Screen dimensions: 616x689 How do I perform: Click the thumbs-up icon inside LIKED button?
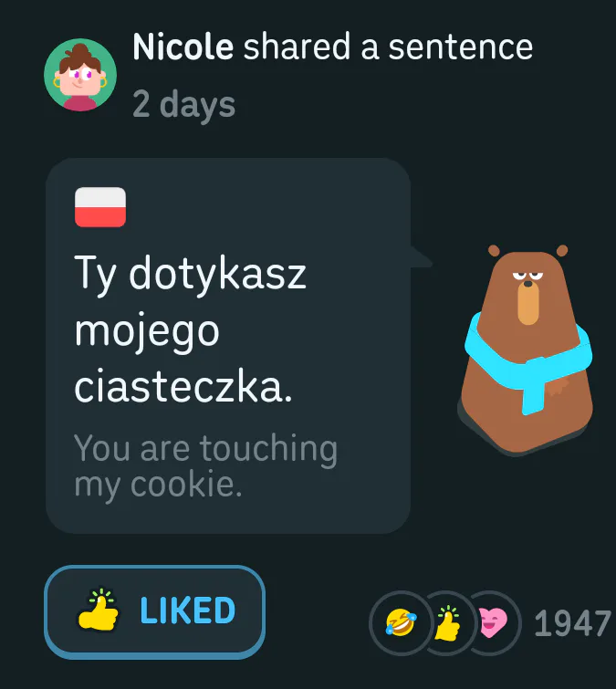98,610
